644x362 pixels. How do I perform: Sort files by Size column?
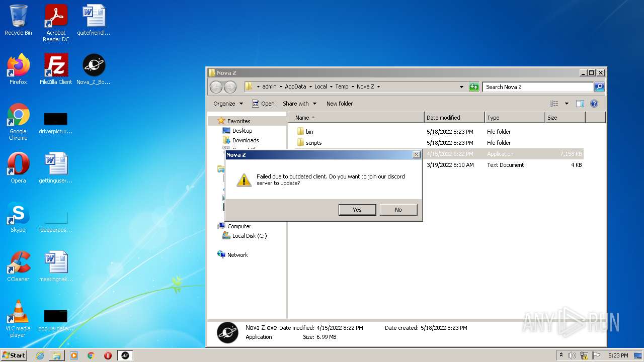coord(565,118)
